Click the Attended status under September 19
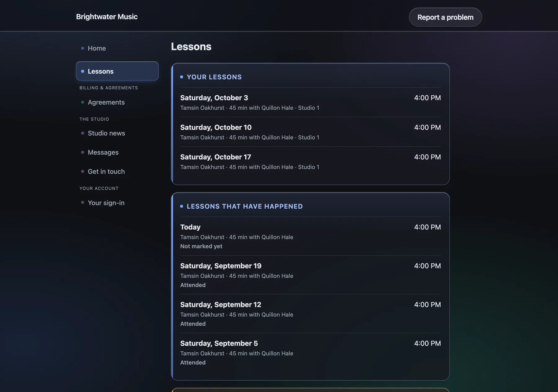 (x=193, y=285)
